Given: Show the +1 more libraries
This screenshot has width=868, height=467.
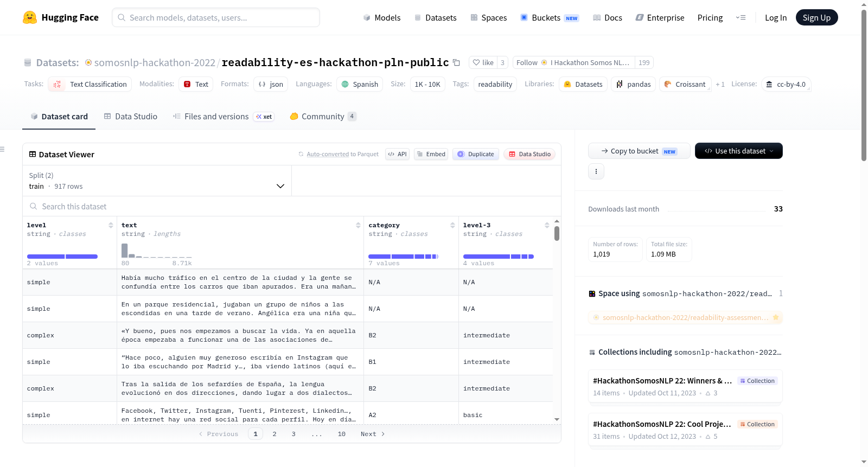Looking at the screenshot, I should click(720, 84).
